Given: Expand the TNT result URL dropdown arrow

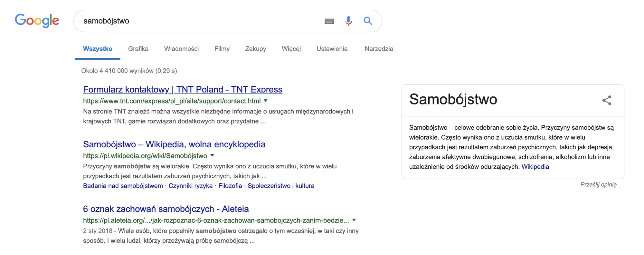Looking at the screenshot, I should [x=266, y=101].
